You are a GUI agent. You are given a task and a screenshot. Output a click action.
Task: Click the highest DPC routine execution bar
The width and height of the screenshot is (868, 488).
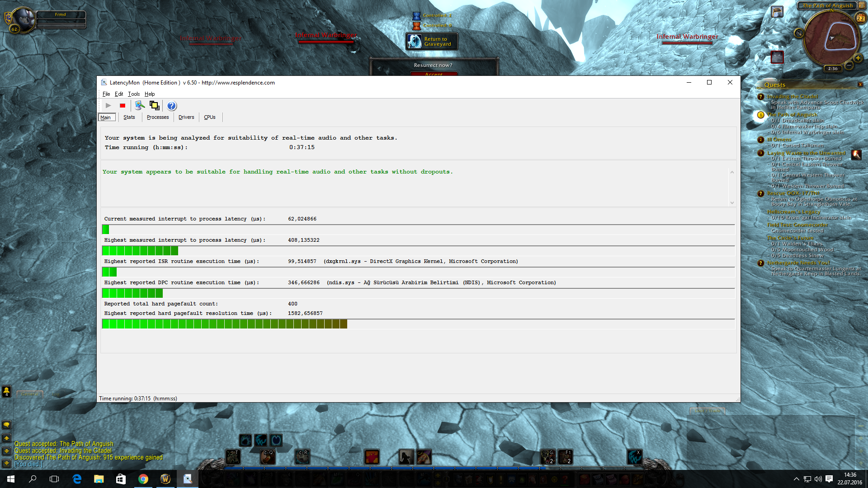tap(418, 293)
